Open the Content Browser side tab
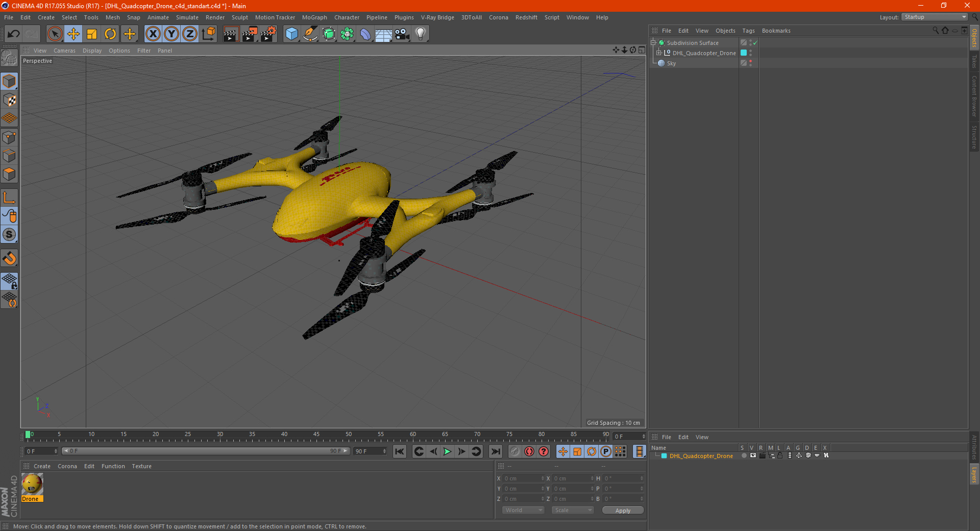The width and height of the screenshot is (980, 531). (974, 96)
